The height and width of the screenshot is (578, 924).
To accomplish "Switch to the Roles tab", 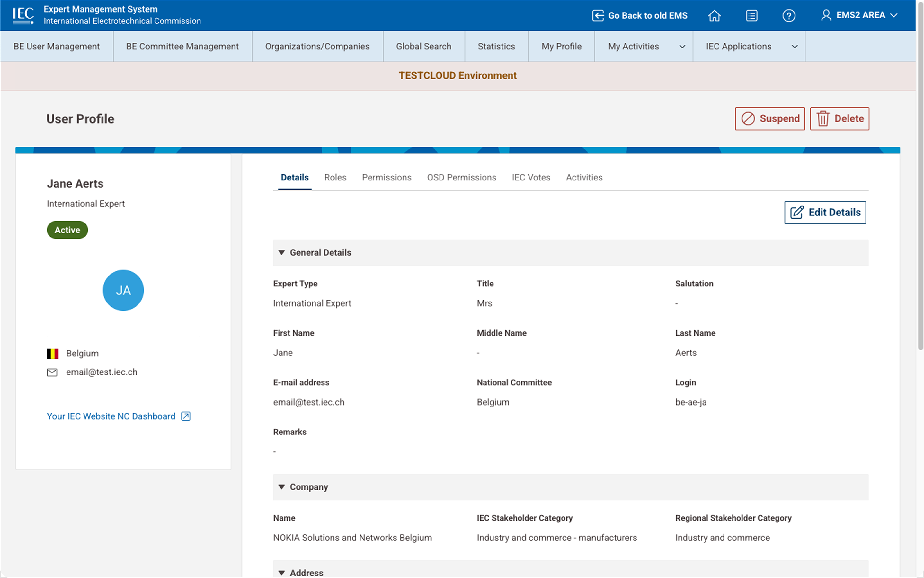I will 335,177.
